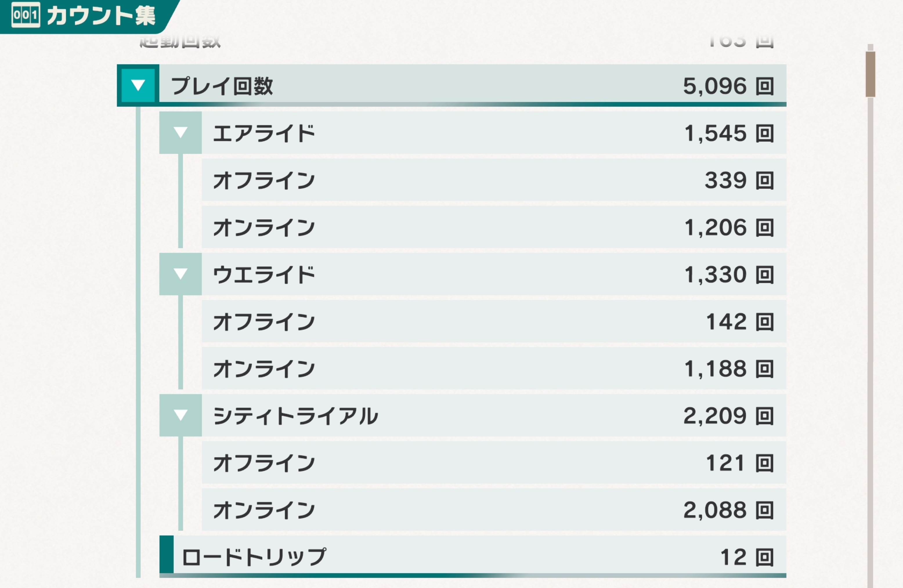
Task: Click オンライン row showing 1,188 回
Action: coord(493,369)
